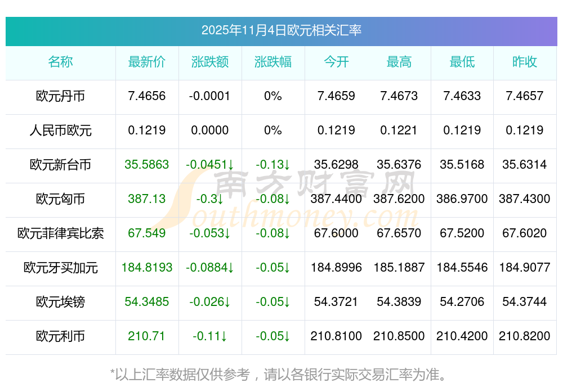
Task: Select the 欧元丹币 row name
Action: [60, 96]
